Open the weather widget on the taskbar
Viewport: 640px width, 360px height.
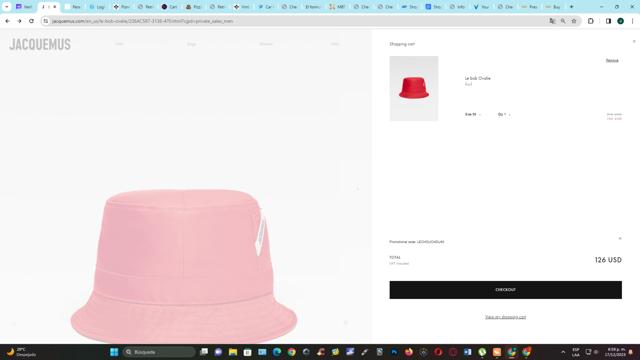tap(21, 352)
